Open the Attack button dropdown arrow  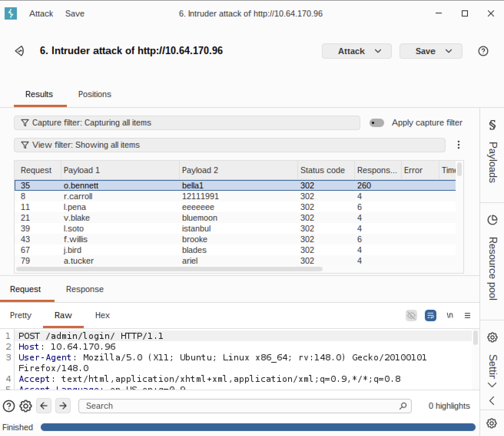pos(378,51)
